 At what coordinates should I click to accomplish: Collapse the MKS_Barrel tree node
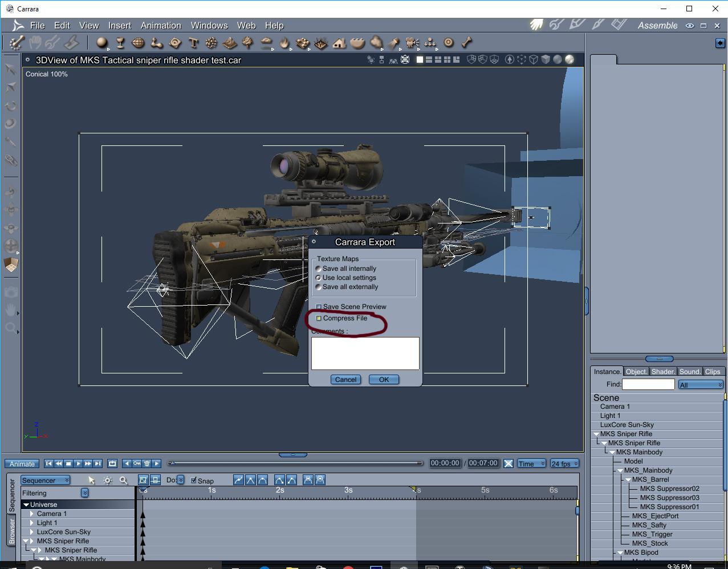(x=628, y=479)
